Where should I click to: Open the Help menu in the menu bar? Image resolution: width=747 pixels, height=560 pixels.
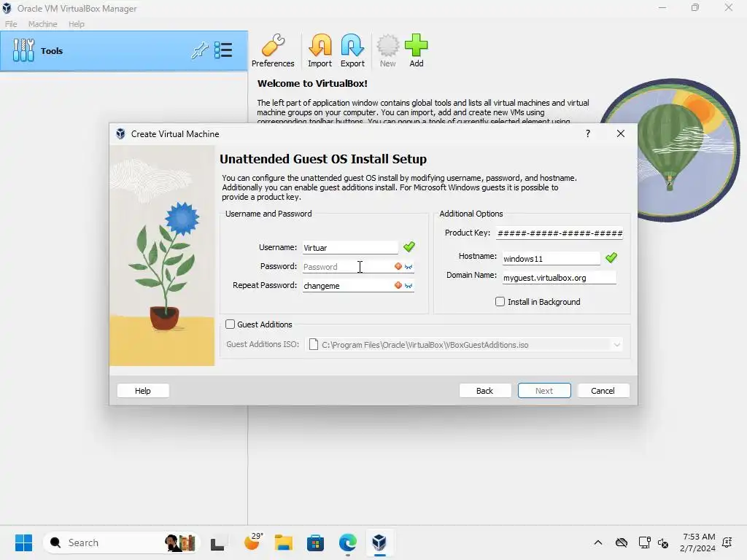[76, 24]
